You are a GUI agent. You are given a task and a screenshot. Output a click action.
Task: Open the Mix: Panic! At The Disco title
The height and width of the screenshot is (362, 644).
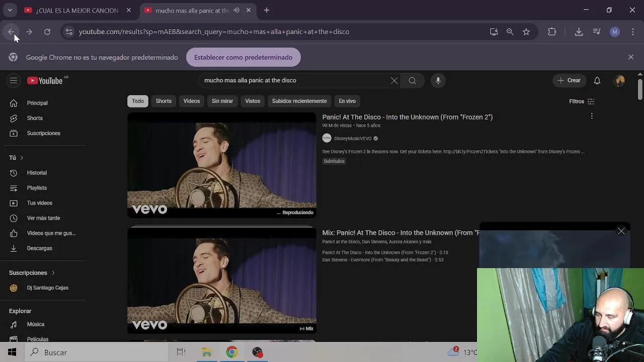pos(401,233)
